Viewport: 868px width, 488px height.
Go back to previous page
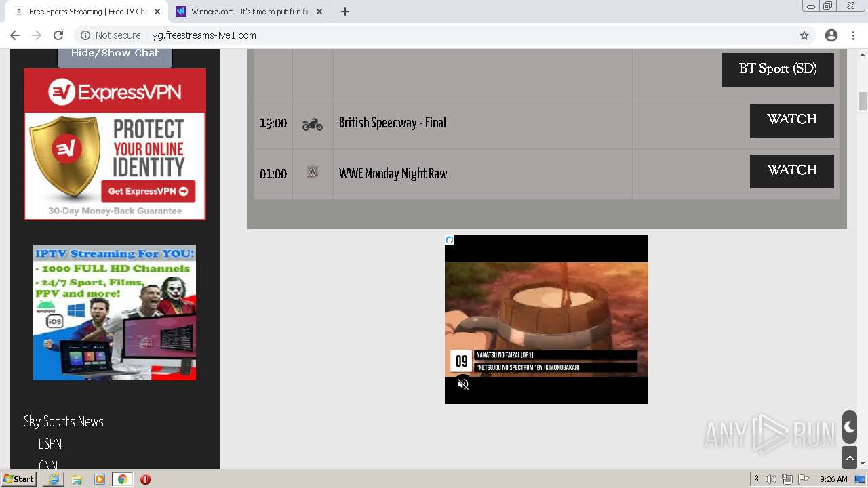(x=15, y=35)
